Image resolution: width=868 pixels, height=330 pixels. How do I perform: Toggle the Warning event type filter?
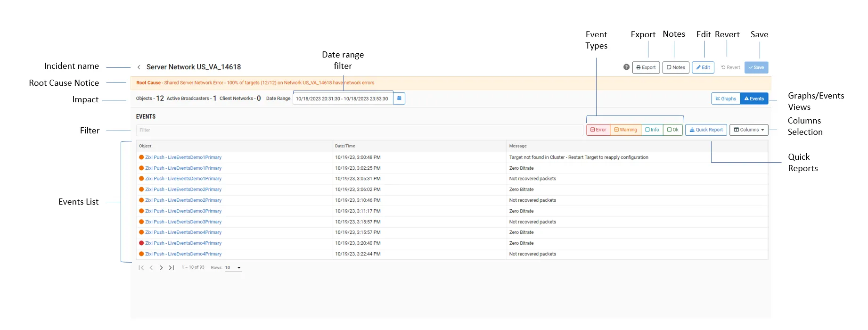(626, 130)
